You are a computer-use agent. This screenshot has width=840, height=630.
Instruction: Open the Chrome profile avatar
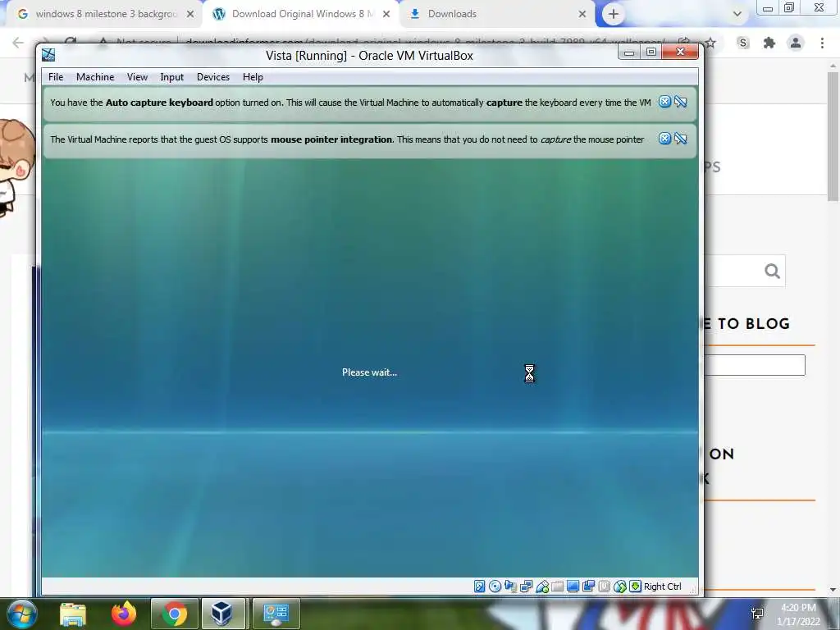click(x=796, y=43)
